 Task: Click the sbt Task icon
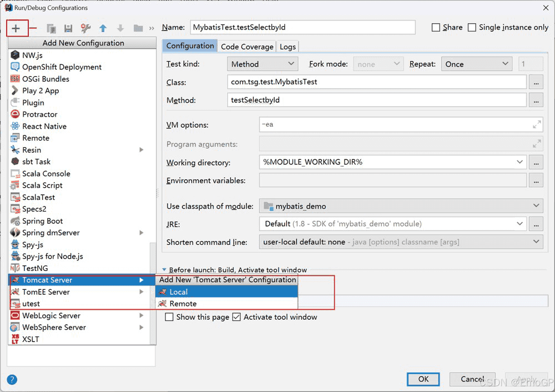point(15,162)
